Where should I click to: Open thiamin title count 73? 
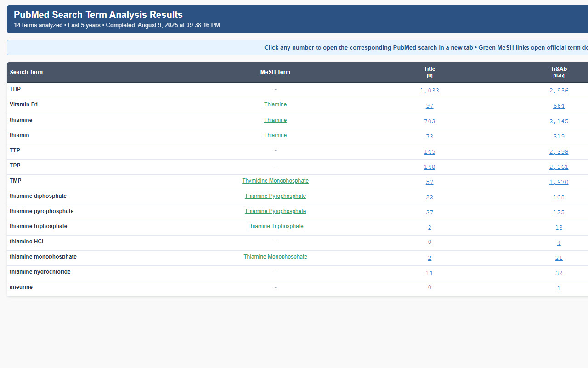coord(430,137)
